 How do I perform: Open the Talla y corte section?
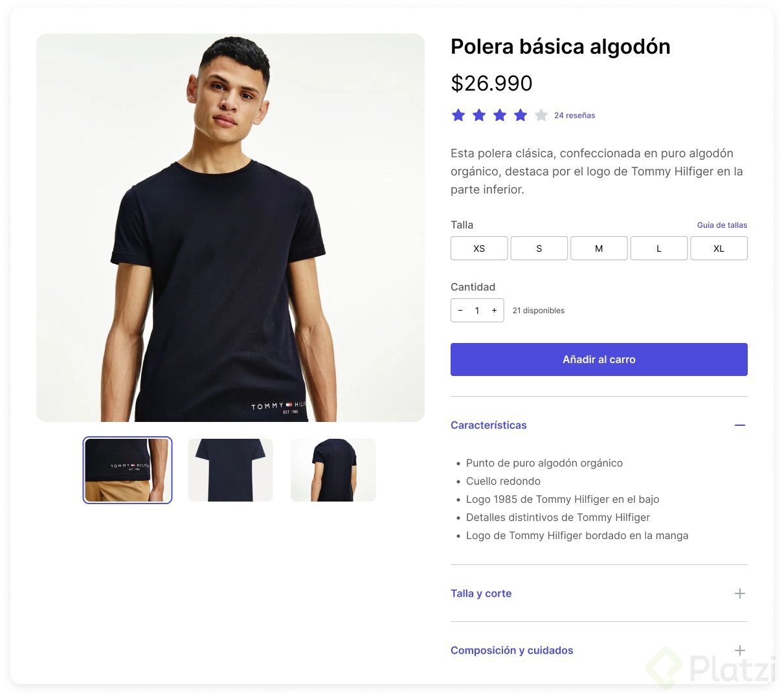481,593
